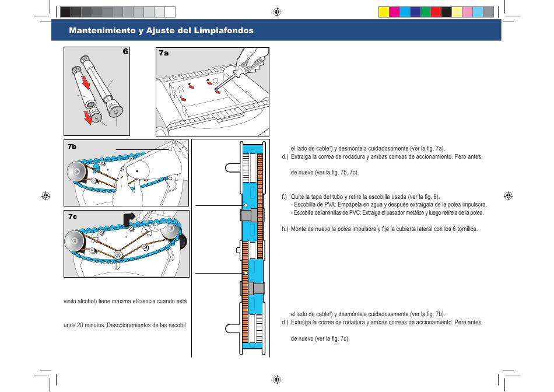Click step f.) Quite la tapa del tubo

pos(360,197)
